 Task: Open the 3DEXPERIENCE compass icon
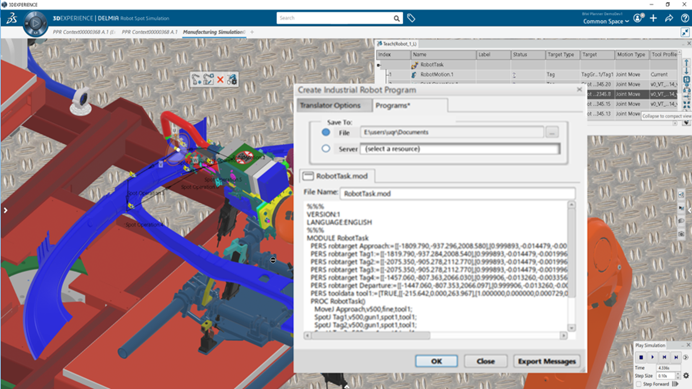35,23
